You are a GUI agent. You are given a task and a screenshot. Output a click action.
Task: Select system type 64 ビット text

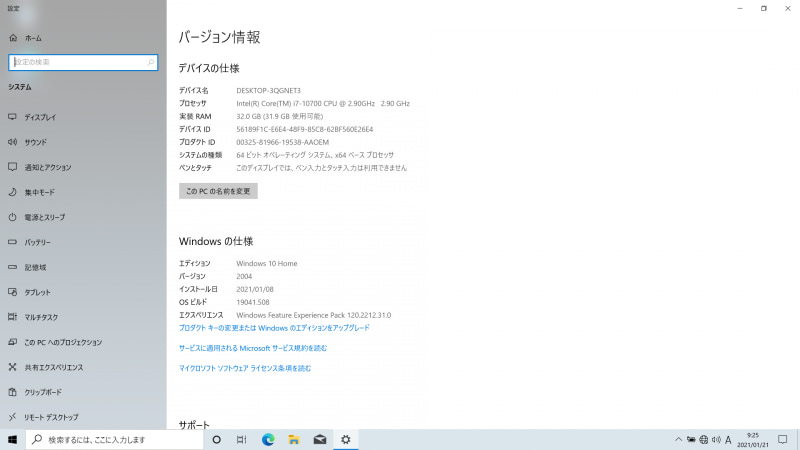pyautogui.click(x=315, y=155)
